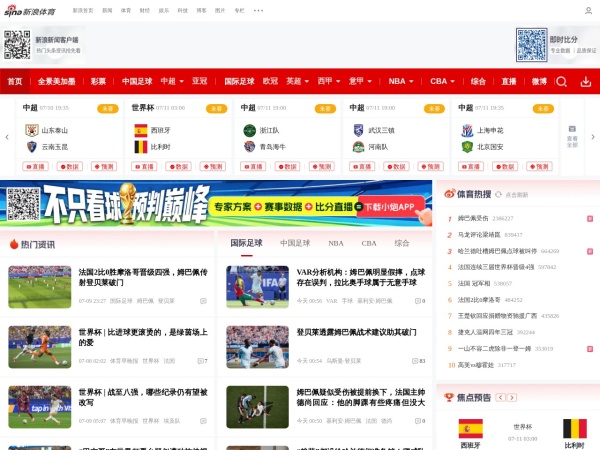Click the previous arrow in 焦点预告
The height and width of the screenshot is (450, 600).
pyautogui.click(x=501, y=398)
